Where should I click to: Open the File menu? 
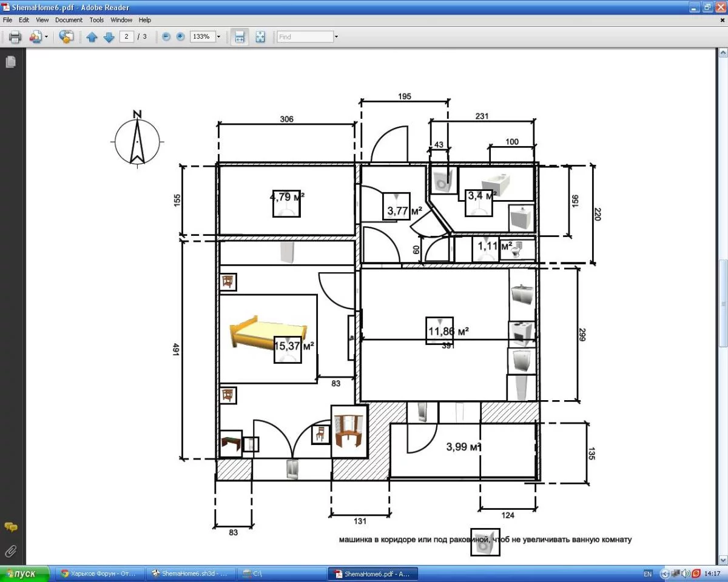click(7, 20)
